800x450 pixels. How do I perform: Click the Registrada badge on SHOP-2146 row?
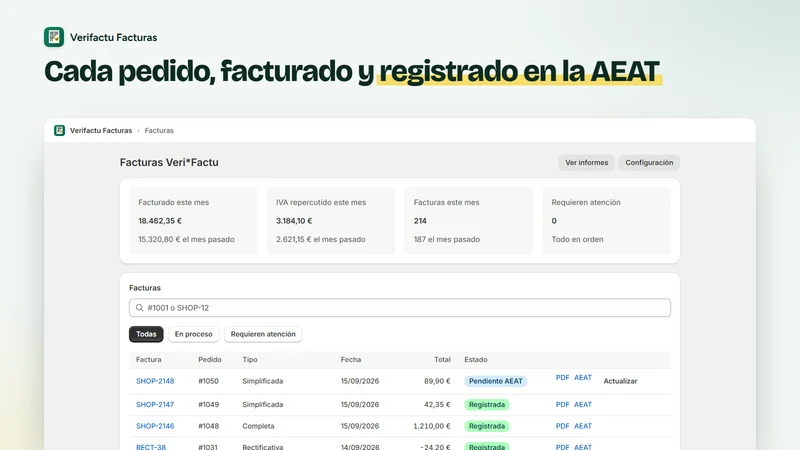[487, 426]
